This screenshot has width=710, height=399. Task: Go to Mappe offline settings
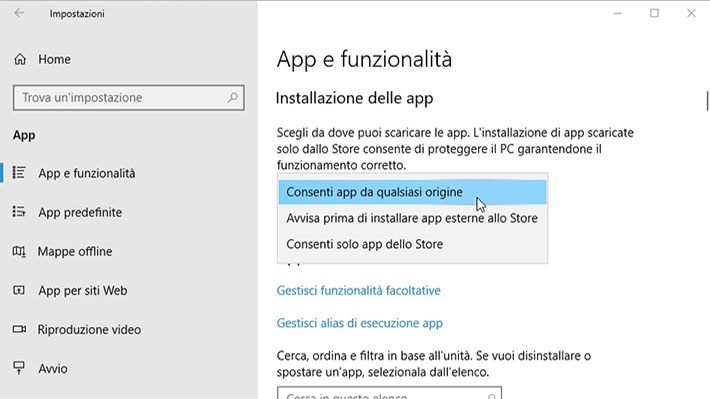[75, 251]
